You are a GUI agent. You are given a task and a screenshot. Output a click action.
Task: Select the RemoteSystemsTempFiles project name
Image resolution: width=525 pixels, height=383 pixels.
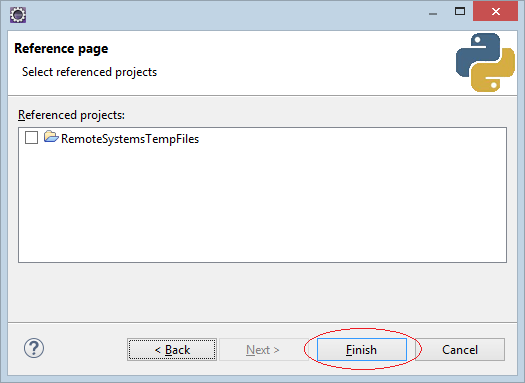pyautogui.click(x=130, y=139)
